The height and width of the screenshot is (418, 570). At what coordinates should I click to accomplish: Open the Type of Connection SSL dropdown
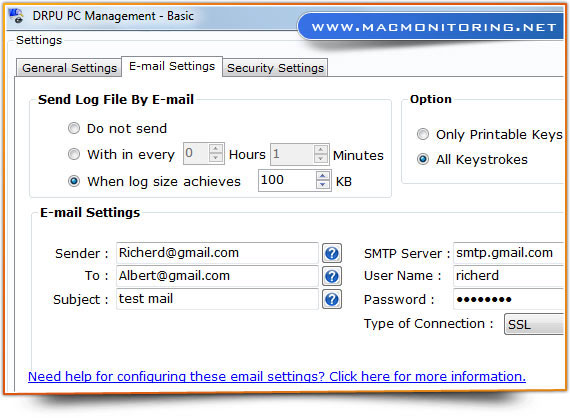534,324
